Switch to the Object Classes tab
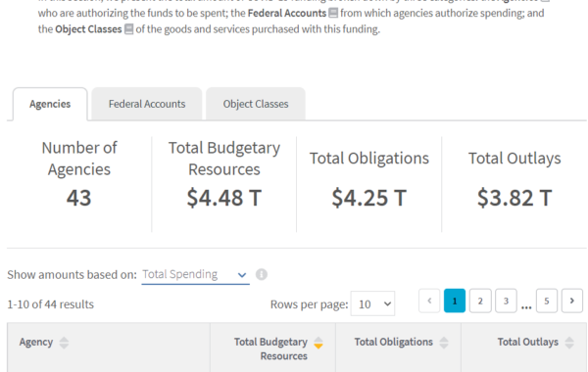 256,104
